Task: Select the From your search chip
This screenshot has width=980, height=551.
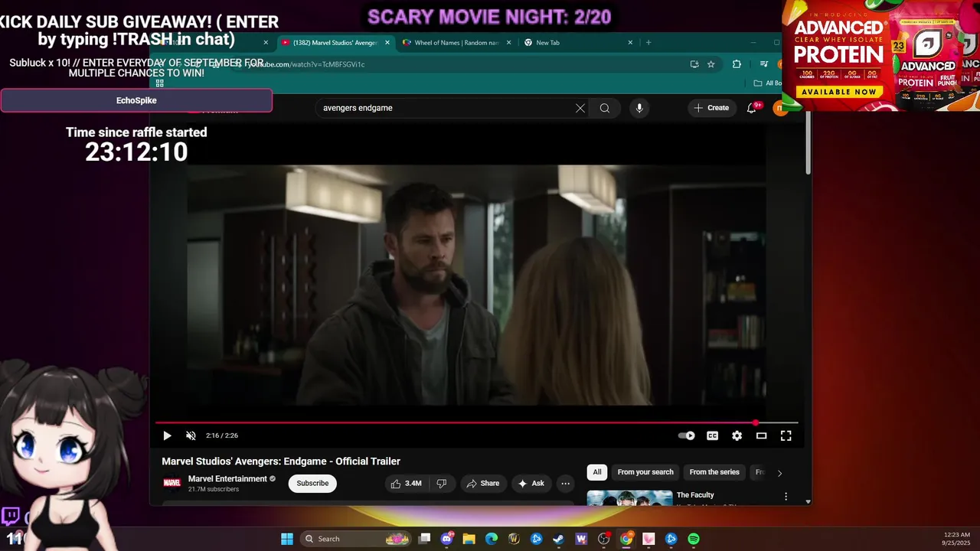Action: pos(645,472)
